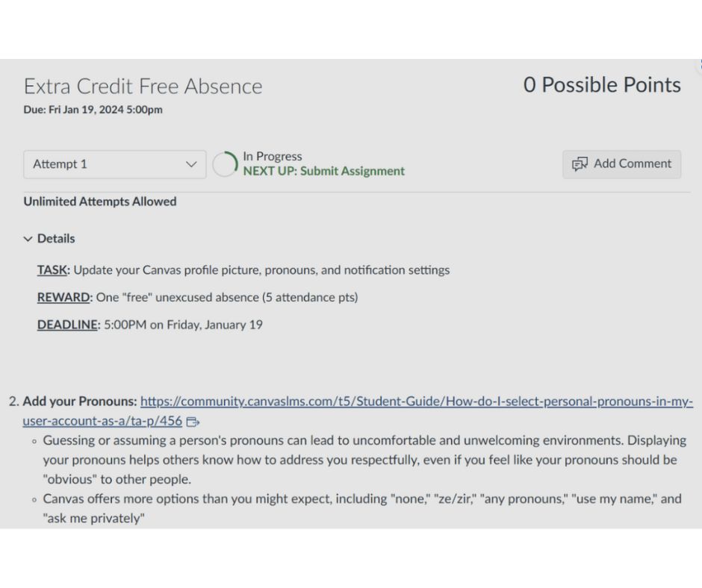
Task: Open the Canvas pronouns guide link
Action: pyautogui.click(x=417, y=401)
